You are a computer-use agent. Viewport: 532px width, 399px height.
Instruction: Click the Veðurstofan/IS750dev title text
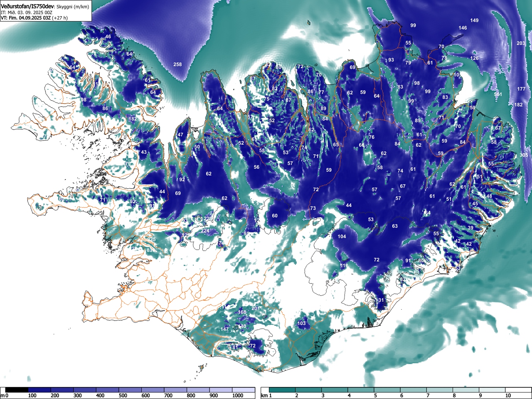point(27,6)
